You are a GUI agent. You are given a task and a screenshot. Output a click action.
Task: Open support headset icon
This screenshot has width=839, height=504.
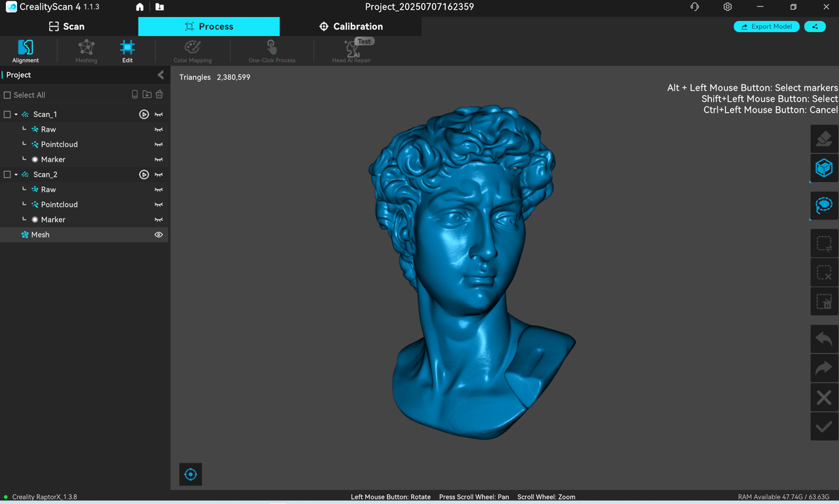(x=695, y=7)
